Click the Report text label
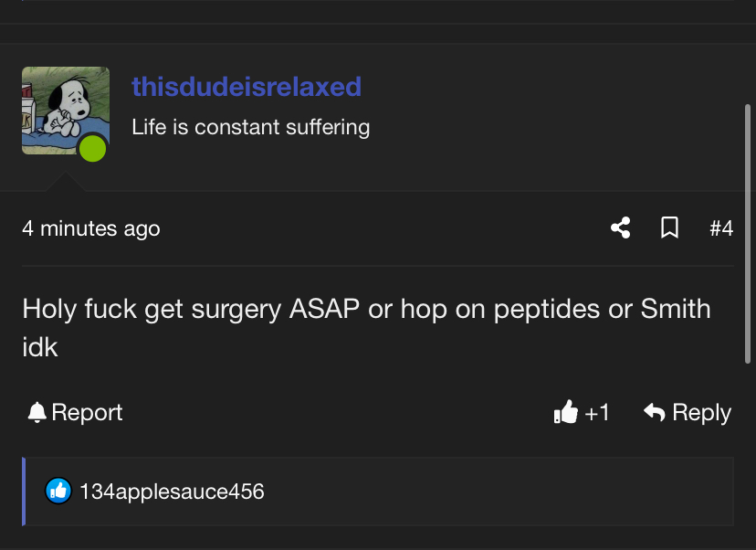Screen dimensions: 756x550 click(x=87, y=413)
